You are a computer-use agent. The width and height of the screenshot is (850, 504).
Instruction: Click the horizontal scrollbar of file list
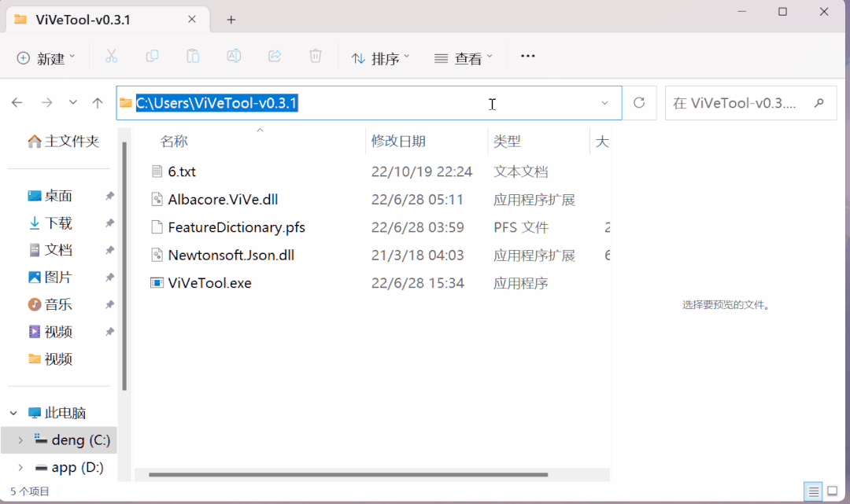pos(348,475)
